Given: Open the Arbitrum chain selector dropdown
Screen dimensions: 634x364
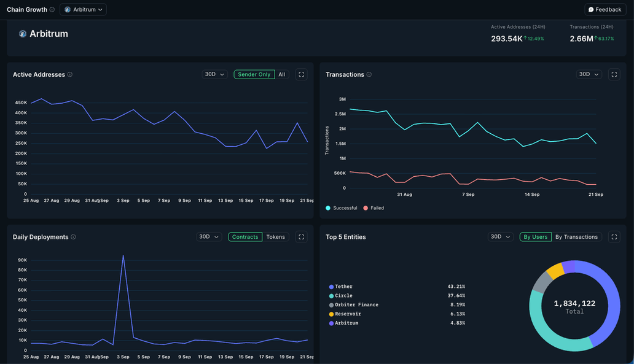Looking at the screenshot, I should 83,9.
